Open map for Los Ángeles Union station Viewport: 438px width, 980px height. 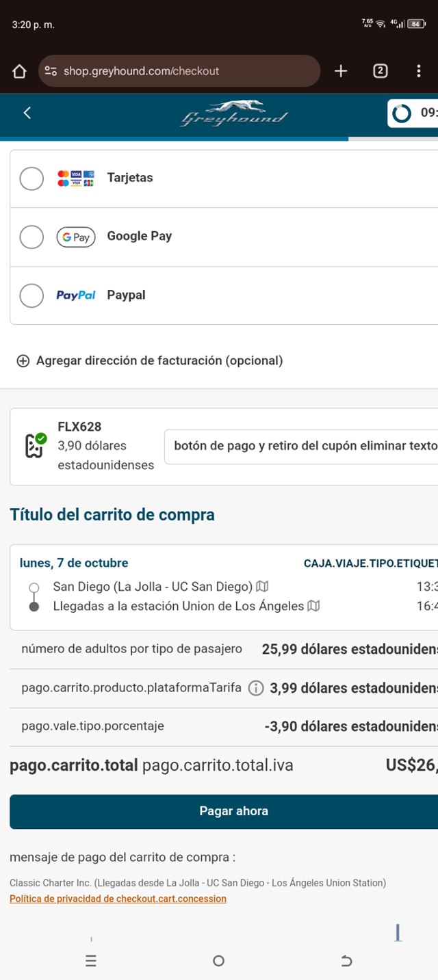tap(313, 606)
